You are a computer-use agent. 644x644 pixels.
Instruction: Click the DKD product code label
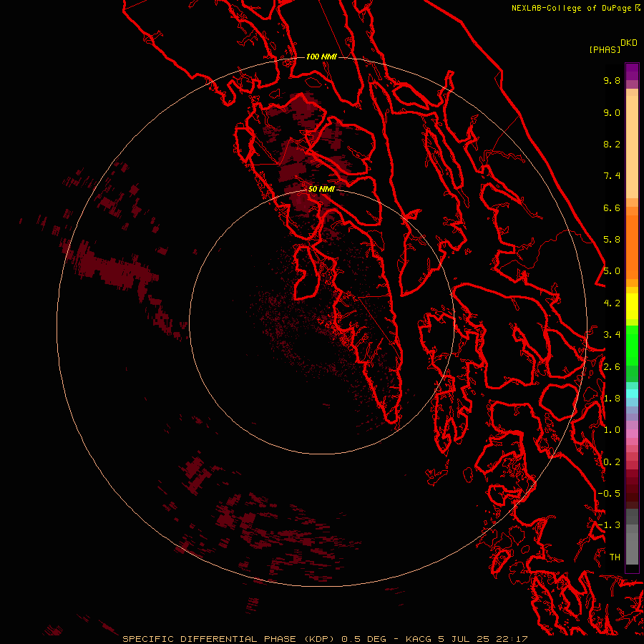(x=629, y=43)
